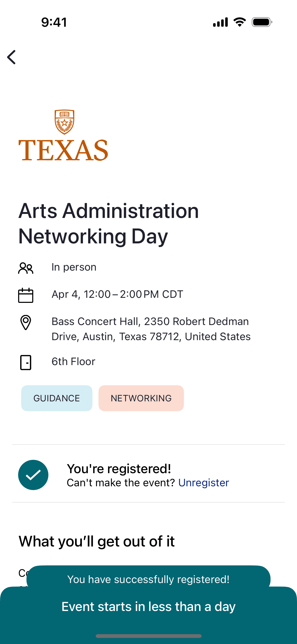Tap the calendar date icon
The width and height of the screenshot is (297, 644).
click(26, 295)
